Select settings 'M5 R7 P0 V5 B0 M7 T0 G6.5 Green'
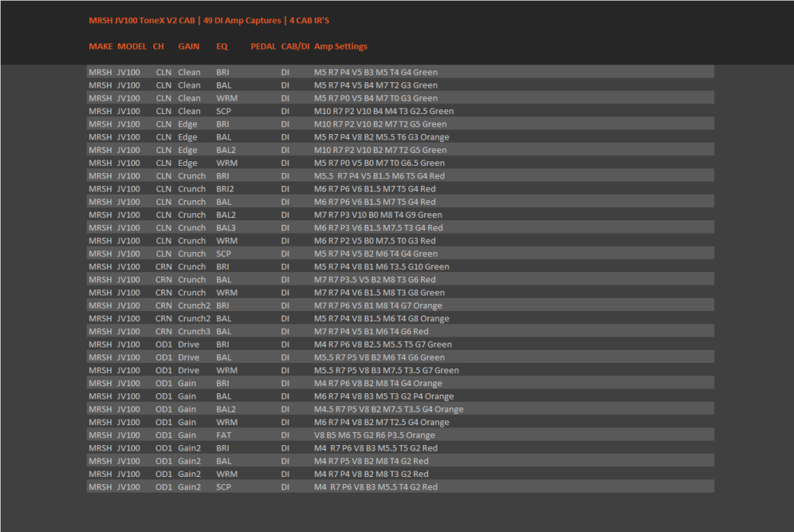Viewport: 794px width, 532px height. pyautogui.click(x=379, y=163)
